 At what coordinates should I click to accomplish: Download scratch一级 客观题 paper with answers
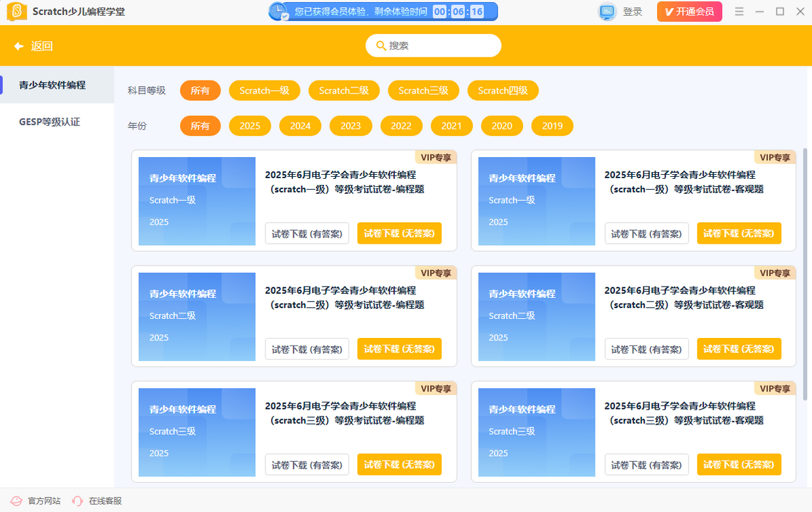[646, 234]
